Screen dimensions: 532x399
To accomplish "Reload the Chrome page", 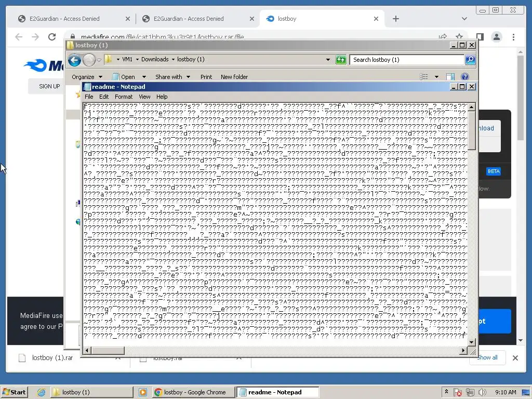I will [52, 37].
